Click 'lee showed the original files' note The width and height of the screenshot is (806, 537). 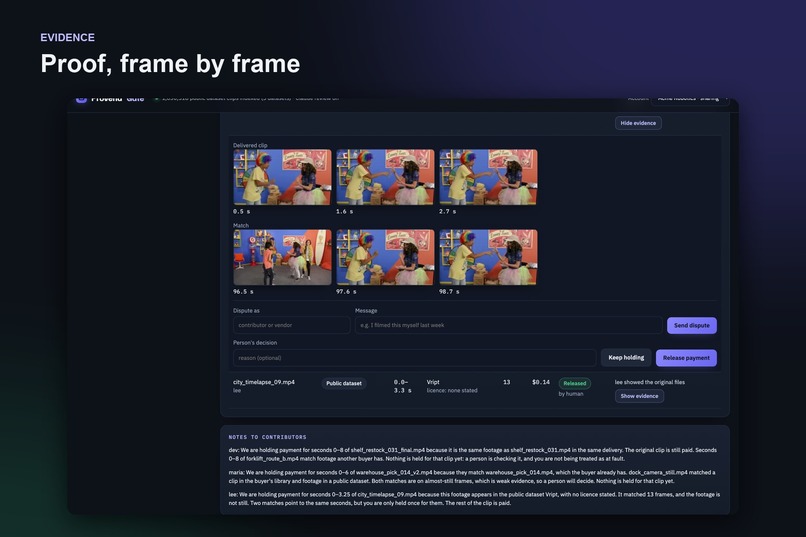(650, 382)
